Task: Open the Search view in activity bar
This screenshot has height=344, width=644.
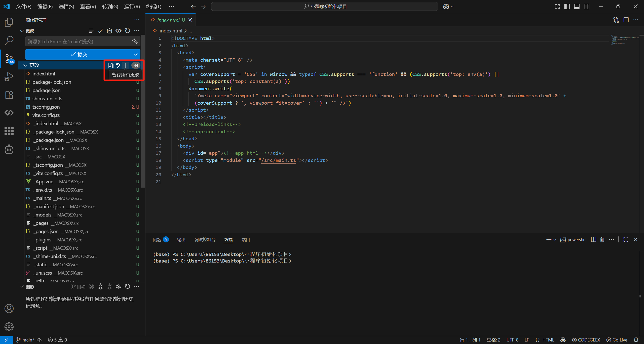Action: pos(9,40)
